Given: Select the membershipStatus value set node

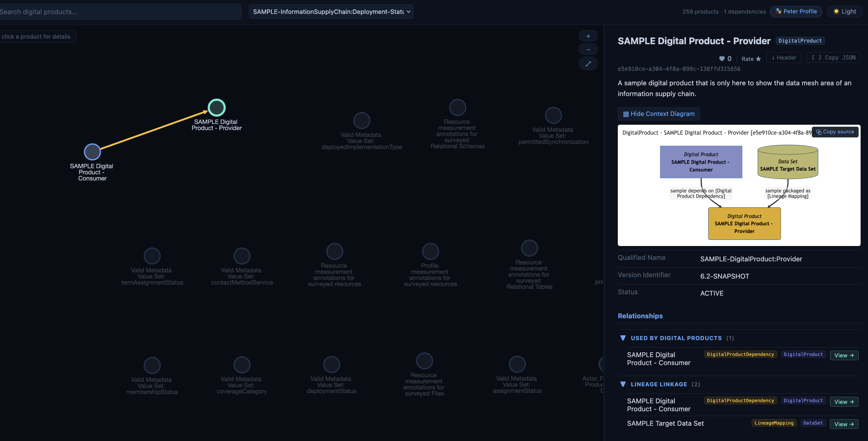Looking at the screenshot, I should pyautogui.click(x=152, y=366).
